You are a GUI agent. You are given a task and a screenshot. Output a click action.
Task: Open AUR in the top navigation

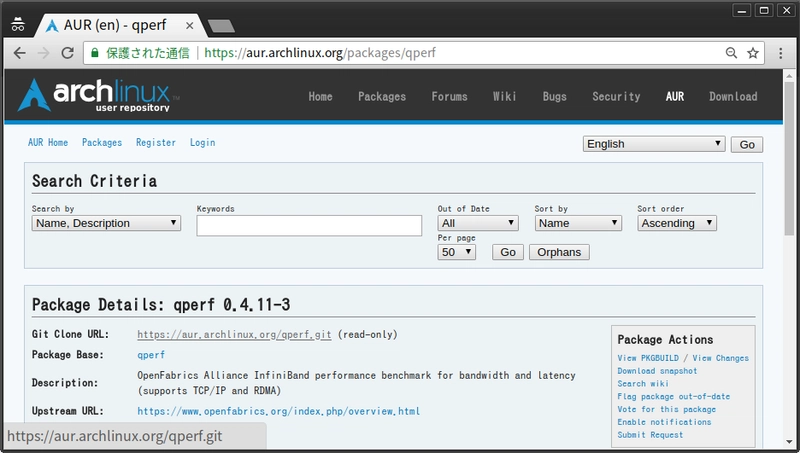click(674, 96)
